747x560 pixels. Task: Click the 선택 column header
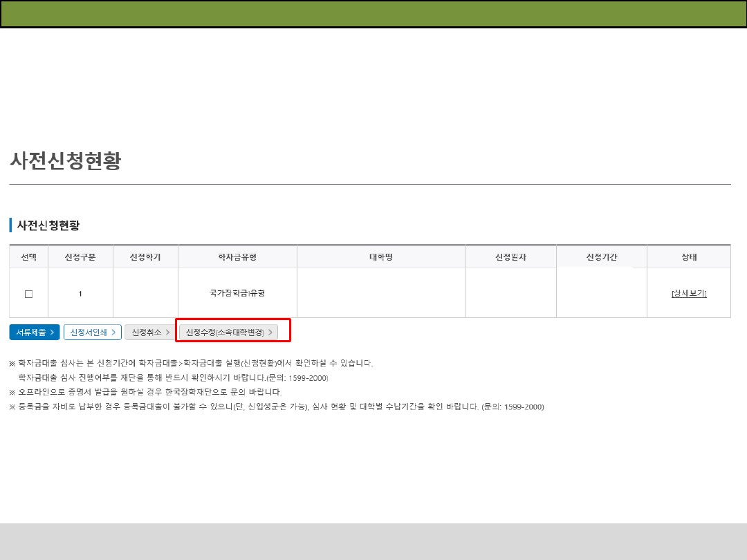[28, 257]
